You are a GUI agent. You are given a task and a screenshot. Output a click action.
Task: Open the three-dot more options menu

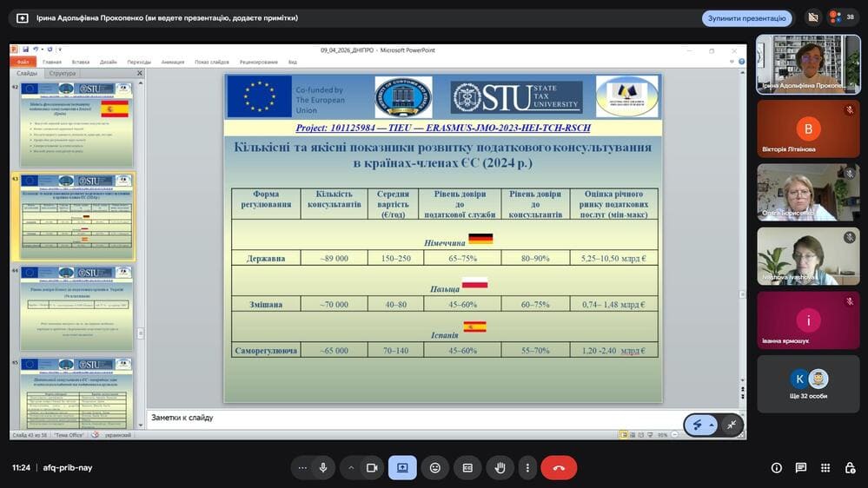tap(527, 467)
